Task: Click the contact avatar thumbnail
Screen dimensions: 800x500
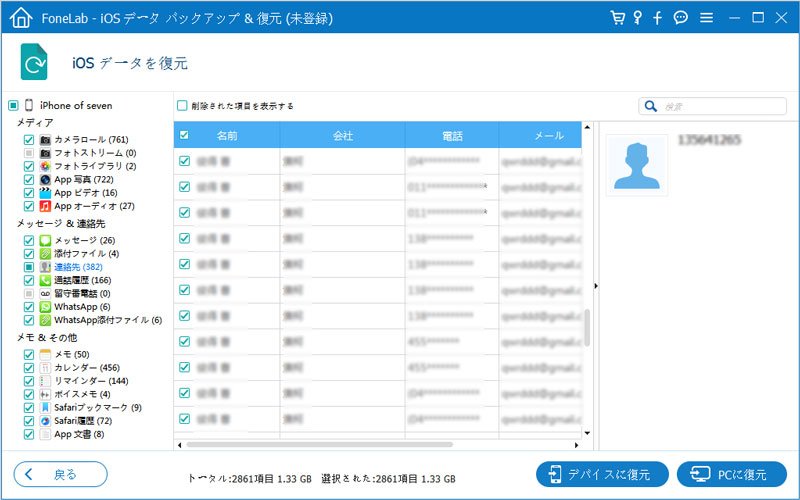Action: [636, 165]
